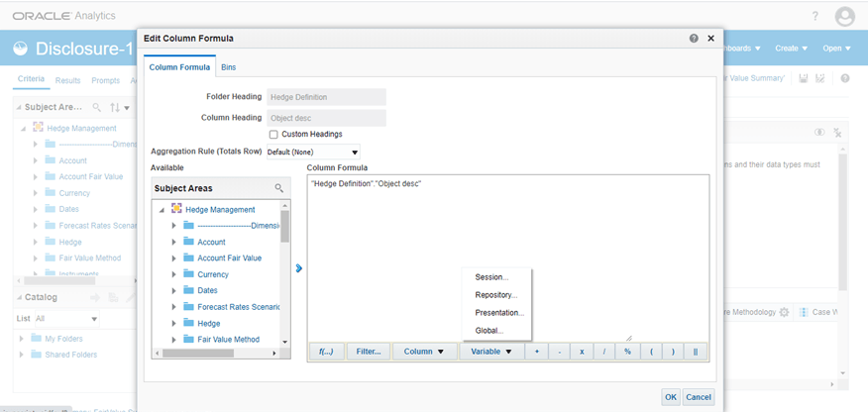The height and width of the screenshot is (412, 868).
Task: Click the Folder Heading field
Action: 327,97
